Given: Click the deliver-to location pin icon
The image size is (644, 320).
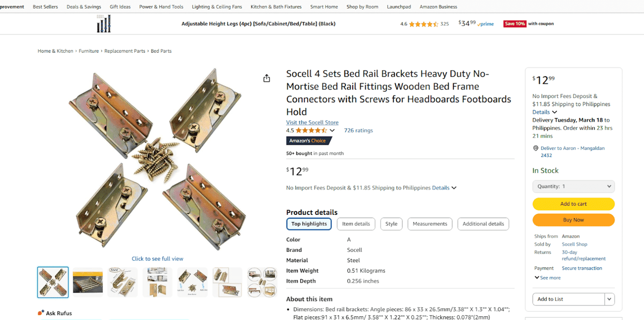Looking at the screenshot, I should click(536, 148).
